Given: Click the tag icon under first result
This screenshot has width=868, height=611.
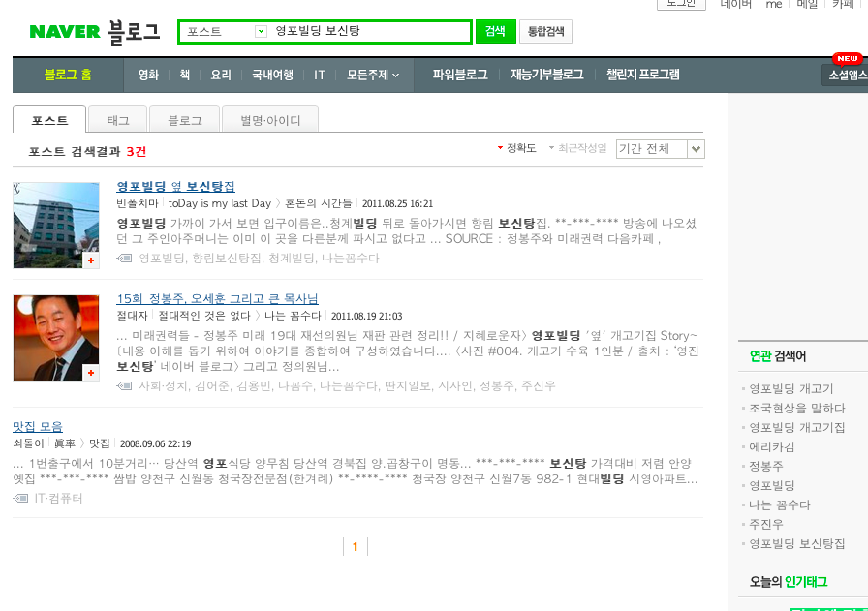Looking at the screenshot, I should pos(125,258).
